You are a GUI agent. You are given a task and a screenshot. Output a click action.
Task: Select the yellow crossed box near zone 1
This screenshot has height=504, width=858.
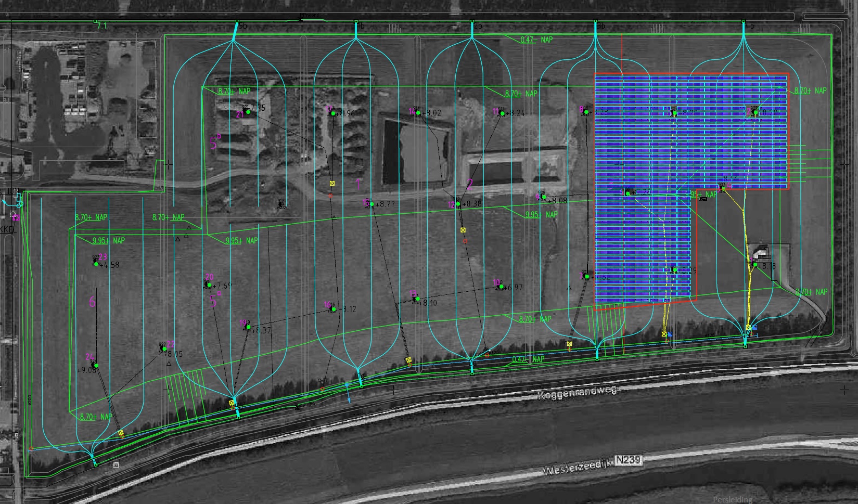tap(332, 183)
